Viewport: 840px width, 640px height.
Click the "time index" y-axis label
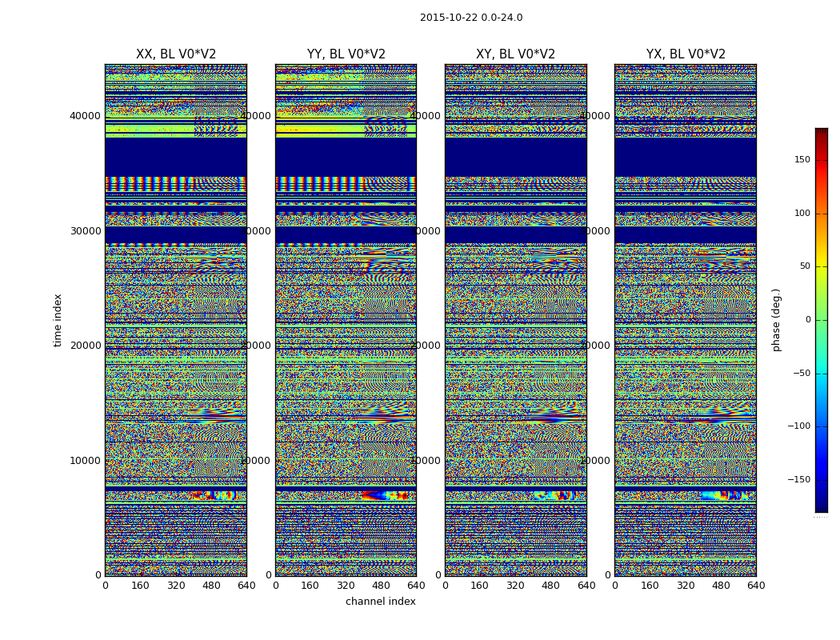[58, 320]
